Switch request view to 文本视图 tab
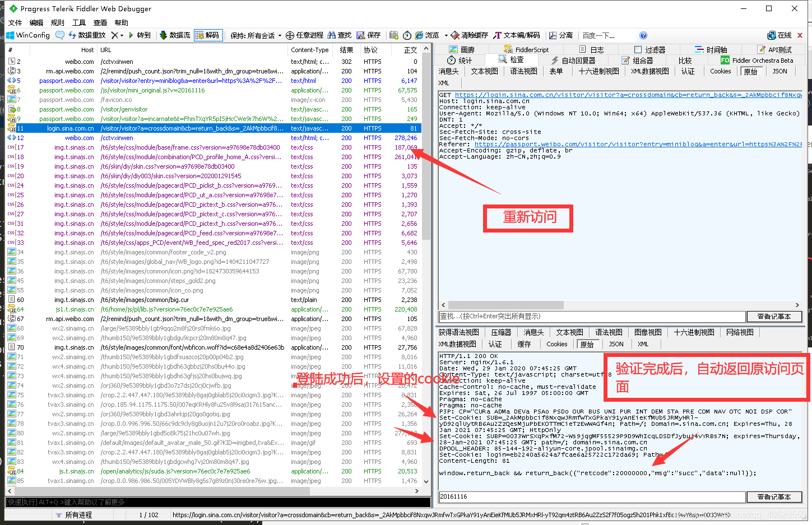The height and width of the screenshot is (525, 812). tap(484, 71)
